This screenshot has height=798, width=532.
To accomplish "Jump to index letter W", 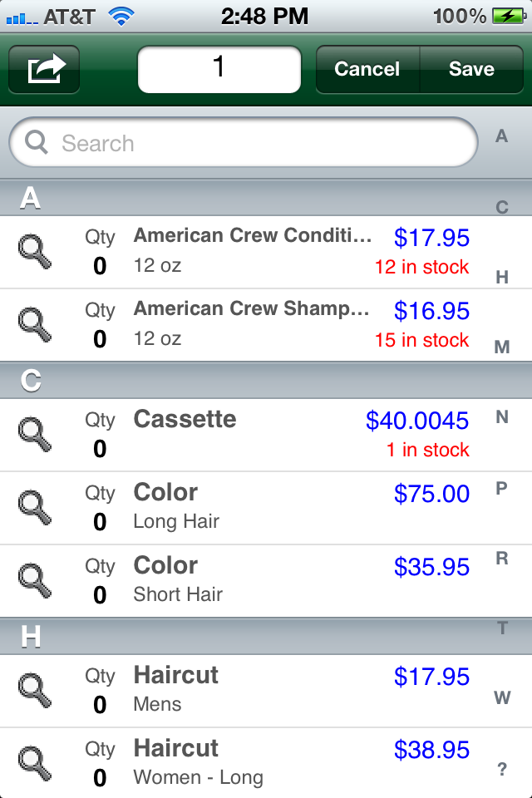I will click(x=502, y=697).
